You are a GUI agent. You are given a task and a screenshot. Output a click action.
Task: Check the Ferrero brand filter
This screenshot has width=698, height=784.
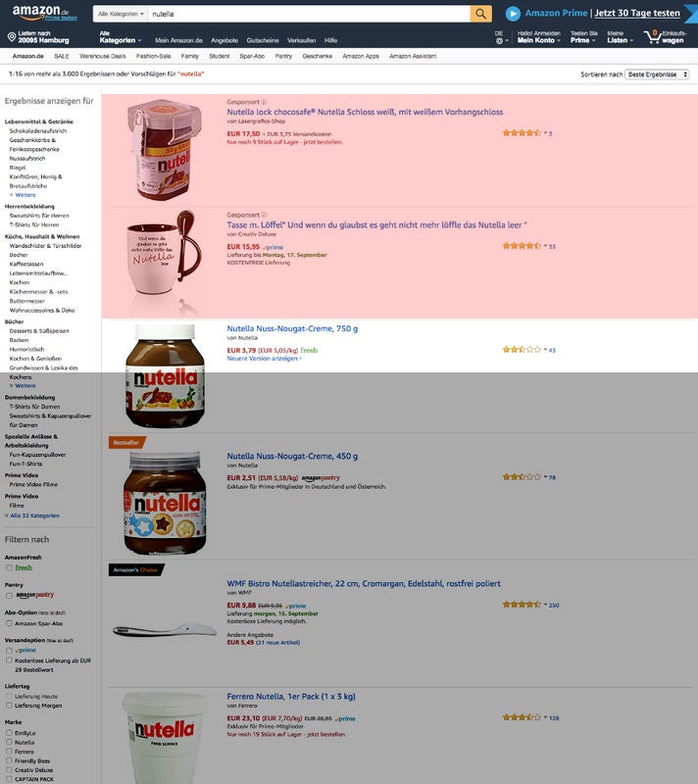coord(9,752)
